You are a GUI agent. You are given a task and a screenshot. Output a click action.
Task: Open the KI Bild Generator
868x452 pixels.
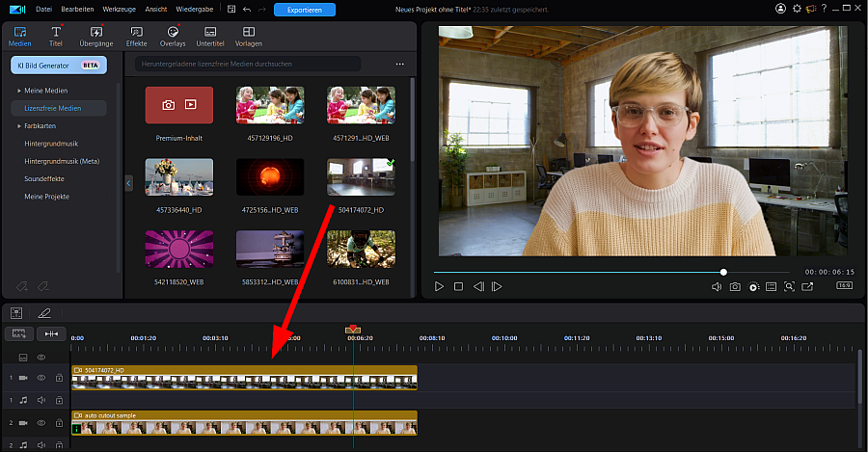pyautogui.click(x=59, y=66)
